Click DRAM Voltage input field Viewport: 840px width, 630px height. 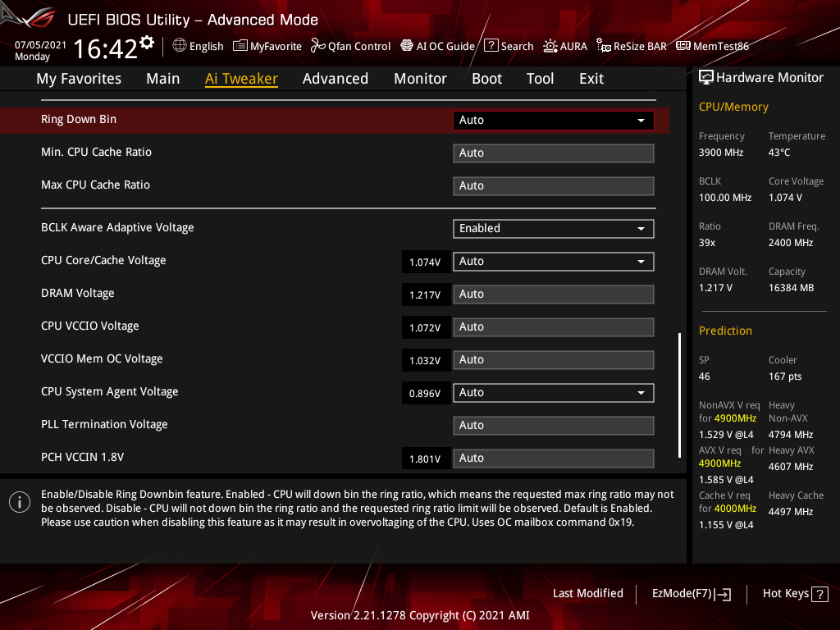[x=554, y=294]
